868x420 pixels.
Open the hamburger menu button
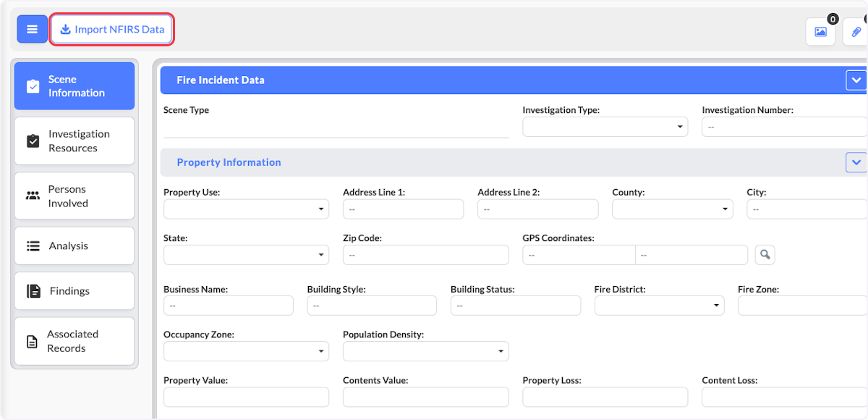pos(32,30)
